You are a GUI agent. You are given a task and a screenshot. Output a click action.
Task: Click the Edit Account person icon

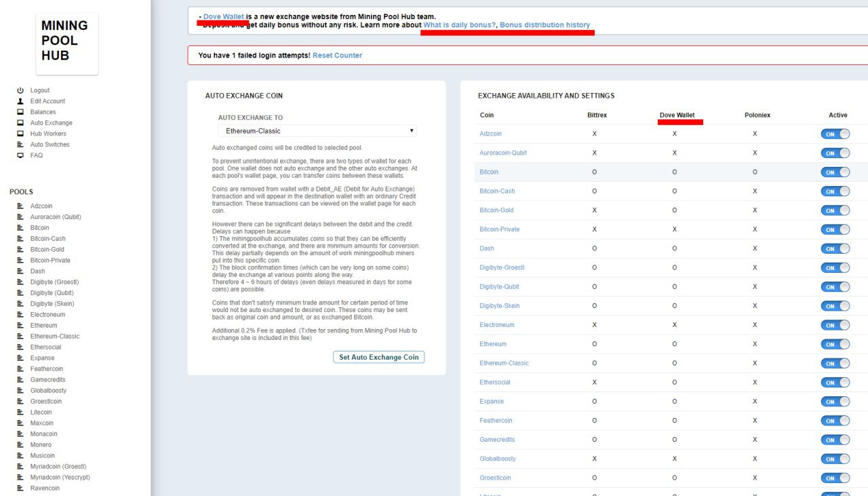(x=20, y=101)
